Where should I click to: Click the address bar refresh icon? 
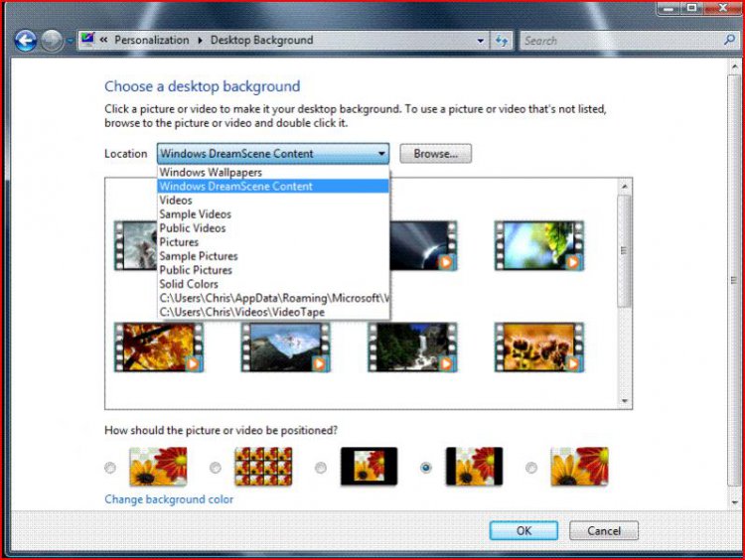(x=502, y=41)
